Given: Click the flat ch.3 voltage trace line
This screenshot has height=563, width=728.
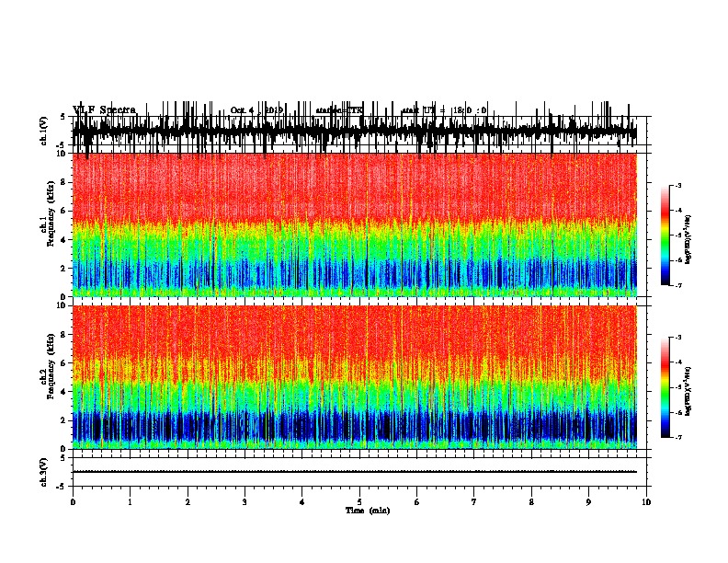Looking at the screenshot, I should pos(355,472).
